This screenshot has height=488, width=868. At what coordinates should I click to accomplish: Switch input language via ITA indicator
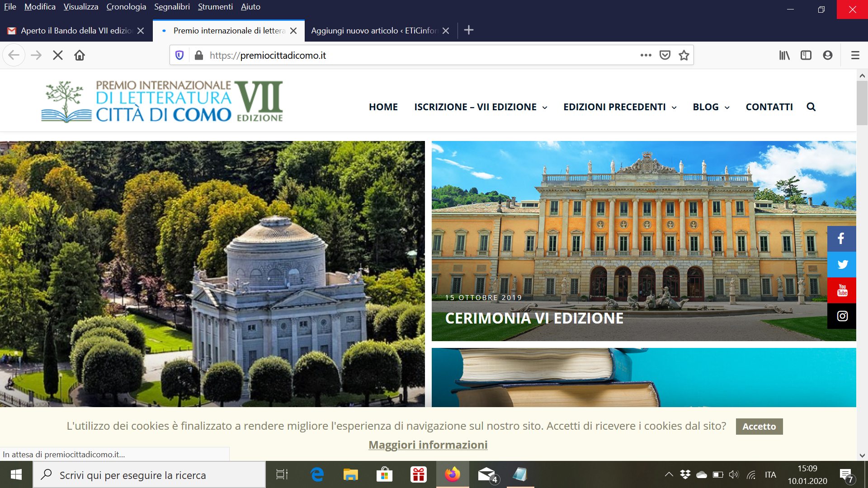click(770, 474)
